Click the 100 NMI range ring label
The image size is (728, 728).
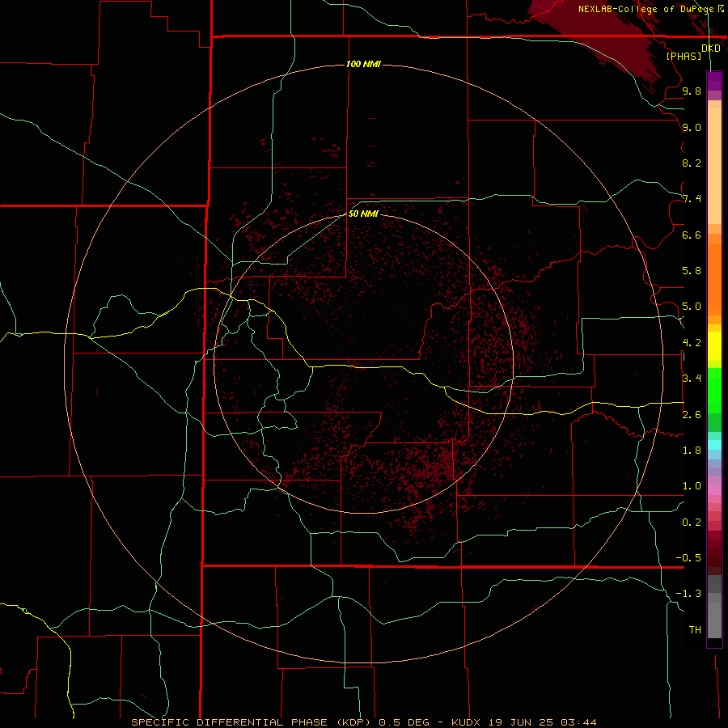coord(363,64)
